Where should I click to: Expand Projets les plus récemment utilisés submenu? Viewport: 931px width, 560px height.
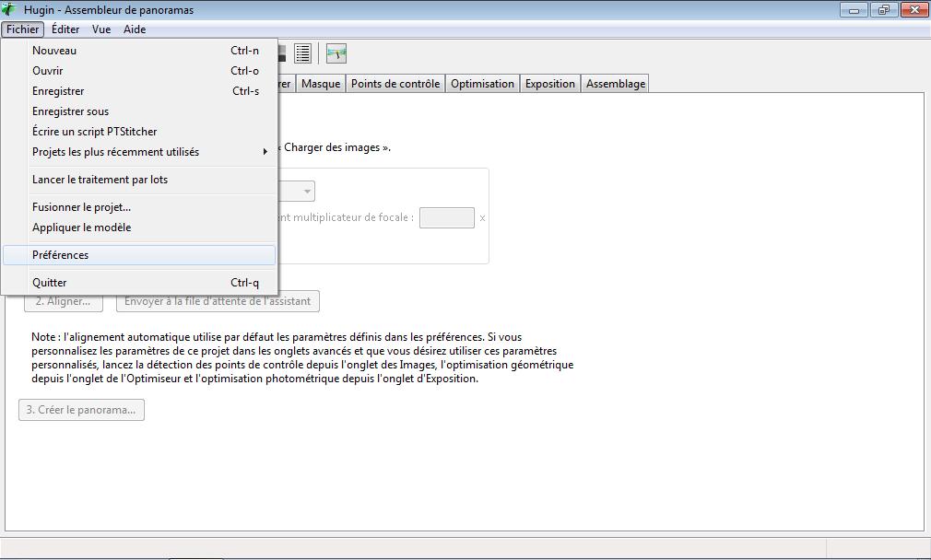(x=139, y=151)
